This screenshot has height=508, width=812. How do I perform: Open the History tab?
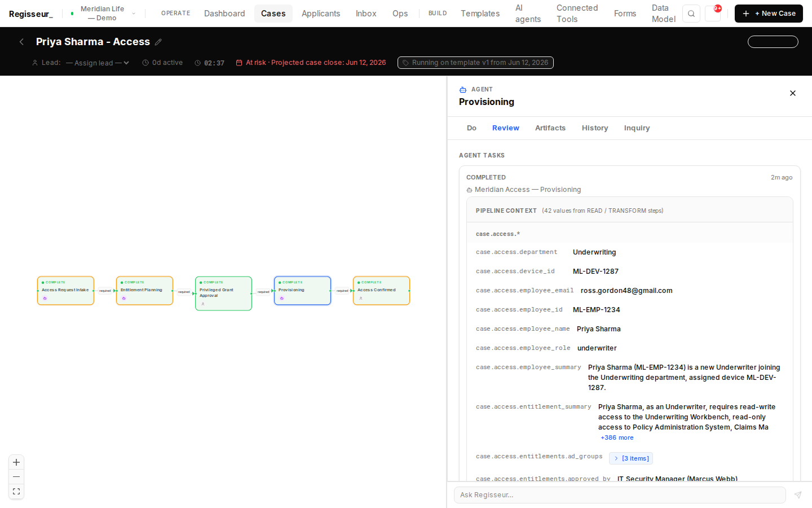tap(595, 128)
